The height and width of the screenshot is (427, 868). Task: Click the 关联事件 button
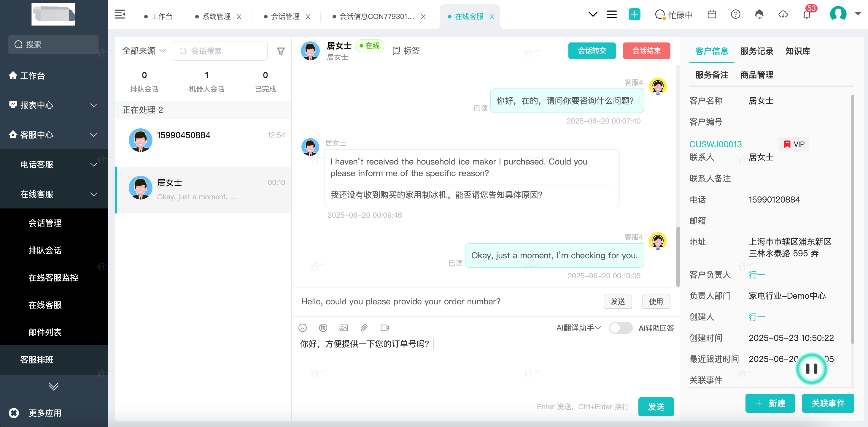828,403
